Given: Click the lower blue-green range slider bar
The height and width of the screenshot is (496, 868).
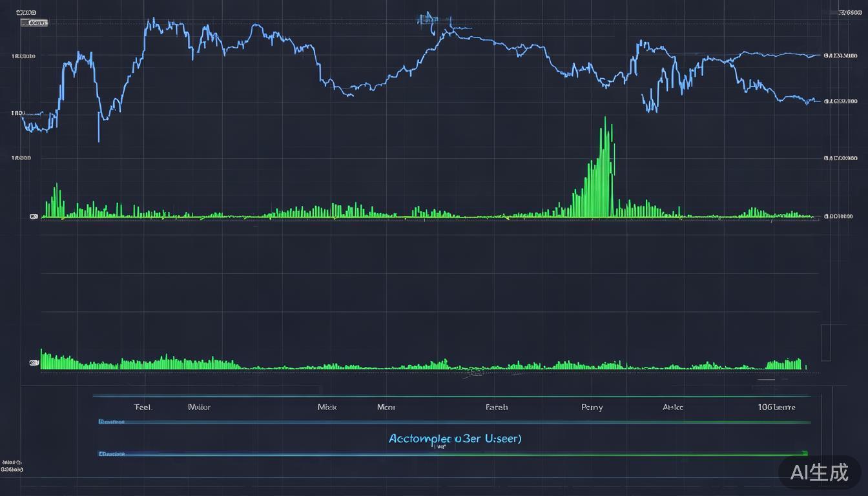Looking at the screenshot, I should coord(452,454).
